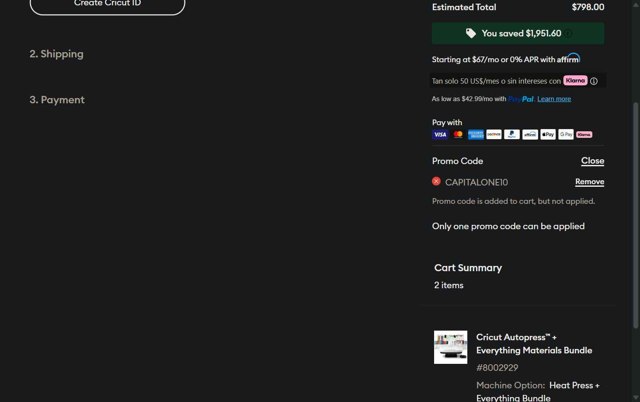Open the 2. Shipping step
This screenshot has width=640, height=402.
point(56,54)
